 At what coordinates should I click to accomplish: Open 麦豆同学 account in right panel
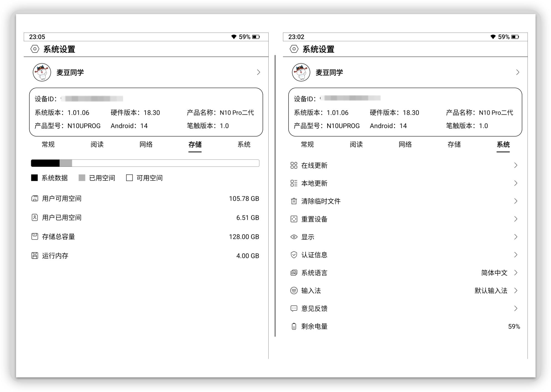coord(329,73)
